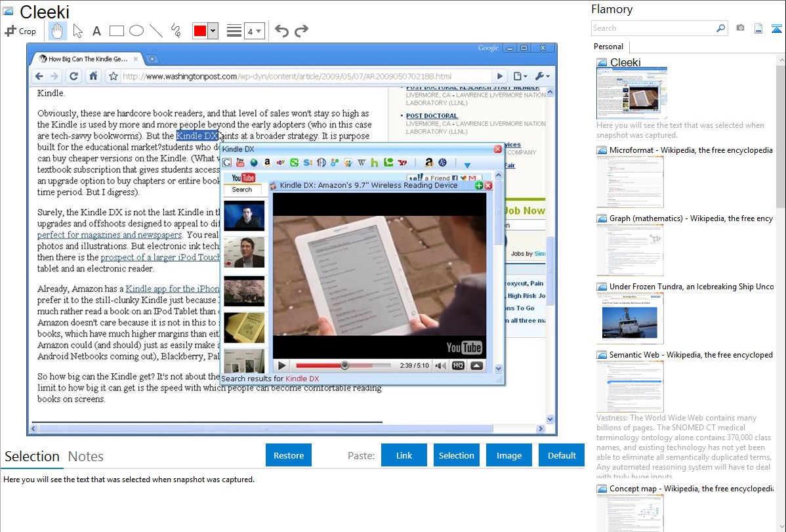Click the red annotation color swatch
This screenshot has height=532, width=786.
point(200,31)
